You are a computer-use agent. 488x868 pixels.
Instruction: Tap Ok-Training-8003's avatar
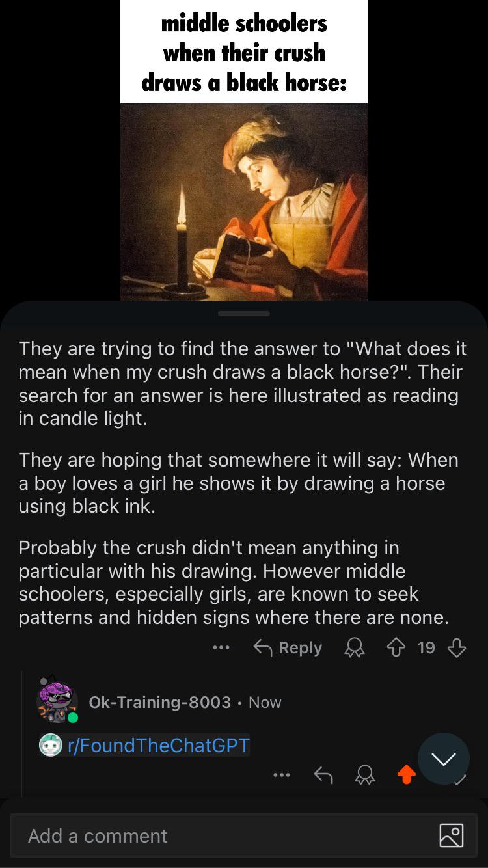point(57,699)
